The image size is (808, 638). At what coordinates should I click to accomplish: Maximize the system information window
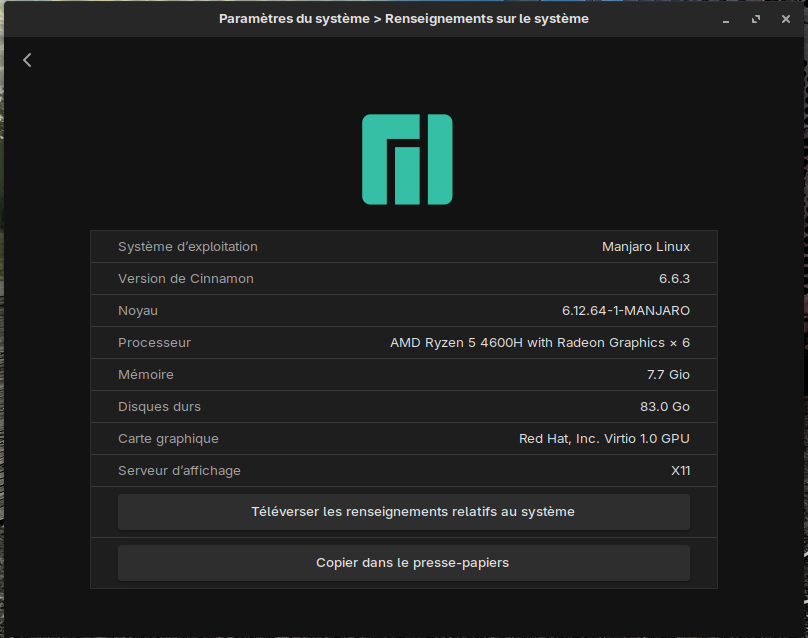(x=756, y=19)
